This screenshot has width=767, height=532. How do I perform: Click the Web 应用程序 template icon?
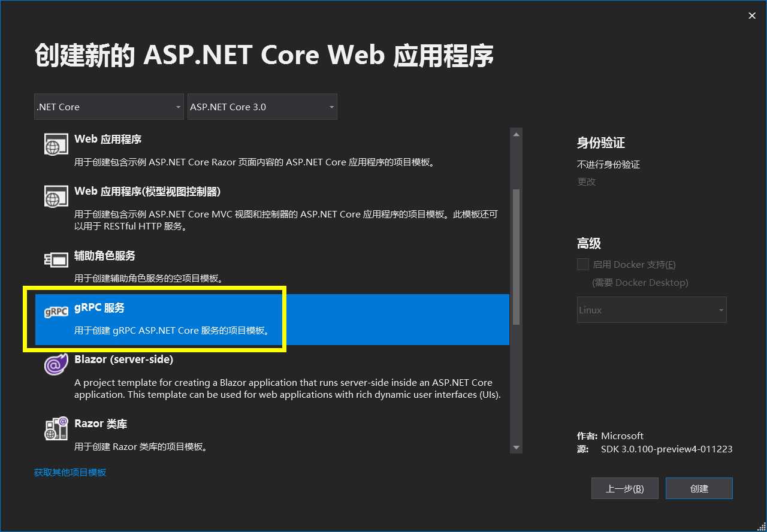(x=56, y=144)
